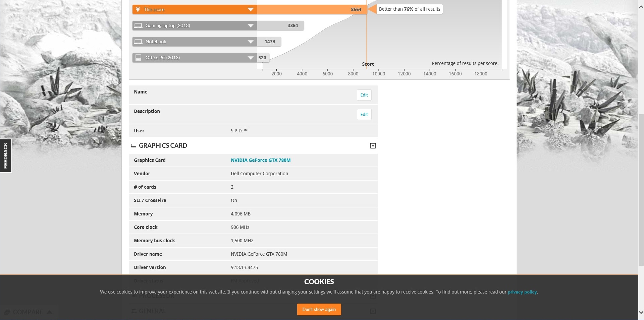
Task: Expand the Compare panel
Action: tap(28, 312)
